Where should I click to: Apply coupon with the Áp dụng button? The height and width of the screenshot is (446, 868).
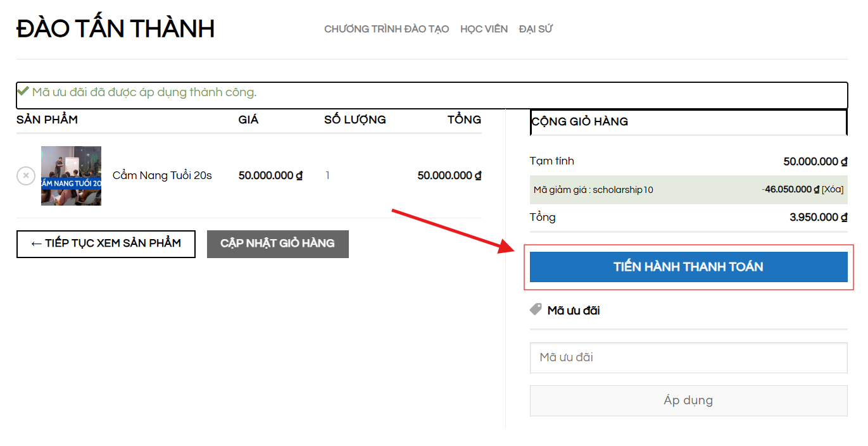(688, 400)
